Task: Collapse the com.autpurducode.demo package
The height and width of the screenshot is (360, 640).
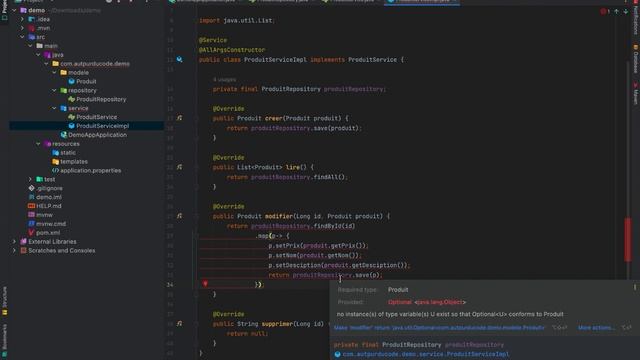Action: click(47, 64)
